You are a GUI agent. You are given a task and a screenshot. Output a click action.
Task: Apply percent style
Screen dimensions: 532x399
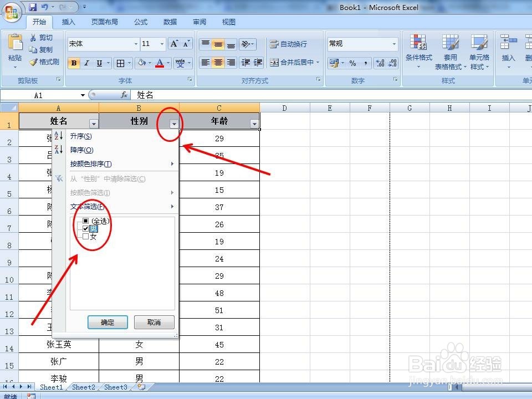pos(353,63)
